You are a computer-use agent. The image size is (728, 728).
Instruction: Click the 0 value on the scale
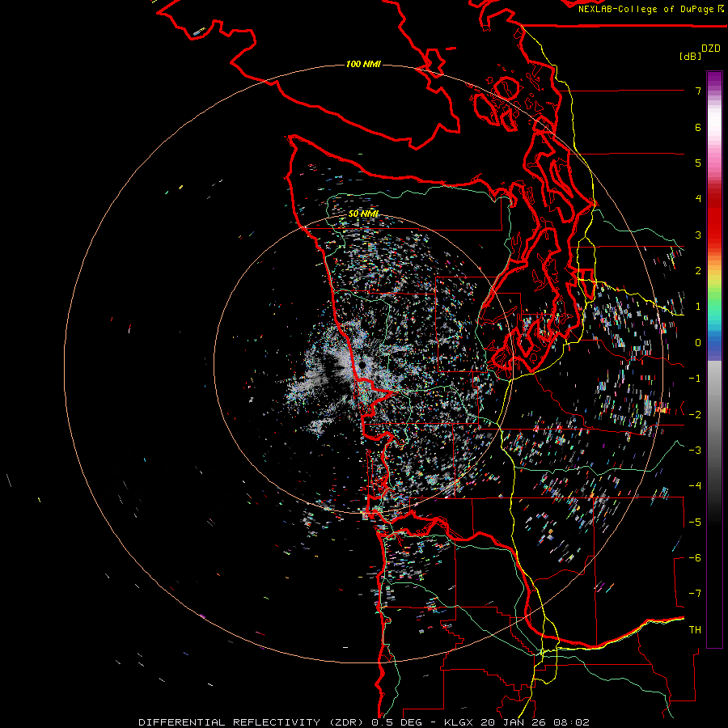click(698, 343)
